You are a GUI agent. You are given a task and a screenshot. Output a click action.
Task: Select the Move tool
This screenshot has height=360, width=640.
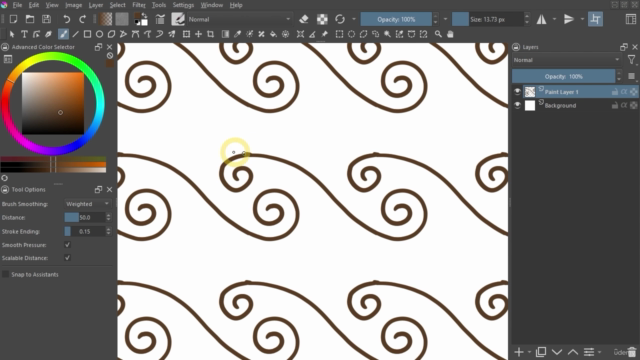click(198, 34)
